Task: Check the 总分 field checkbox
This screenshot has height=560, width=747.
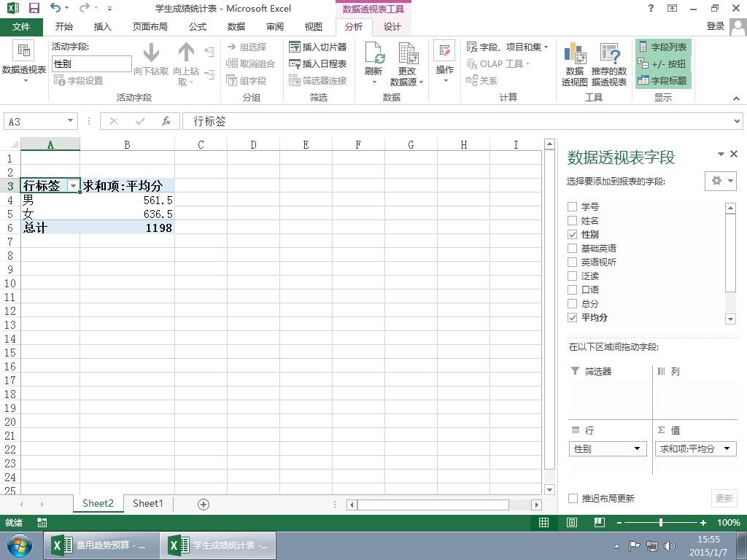Action: [573, 303]
